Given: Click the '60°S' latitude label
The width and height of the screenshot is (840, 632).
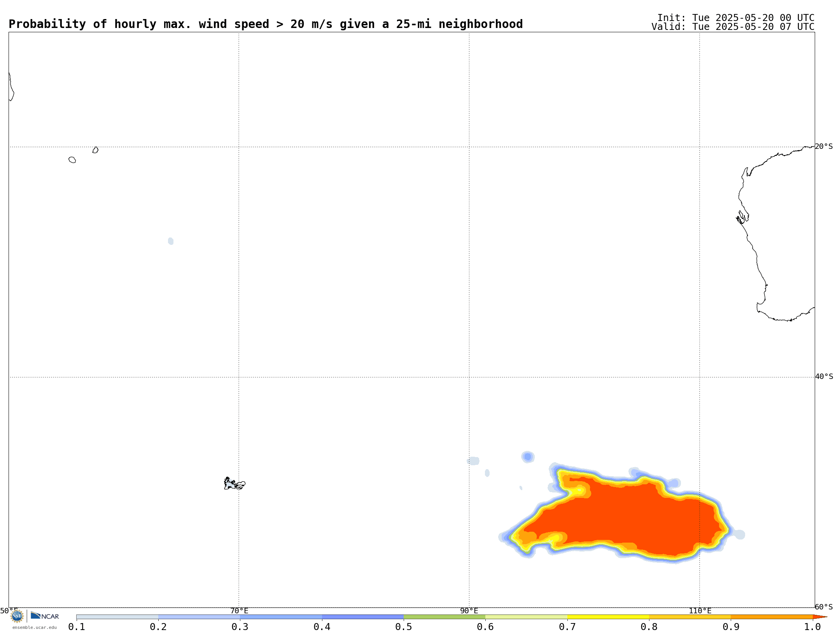Looking at the screenshot, I should click(x=824, y=607).
